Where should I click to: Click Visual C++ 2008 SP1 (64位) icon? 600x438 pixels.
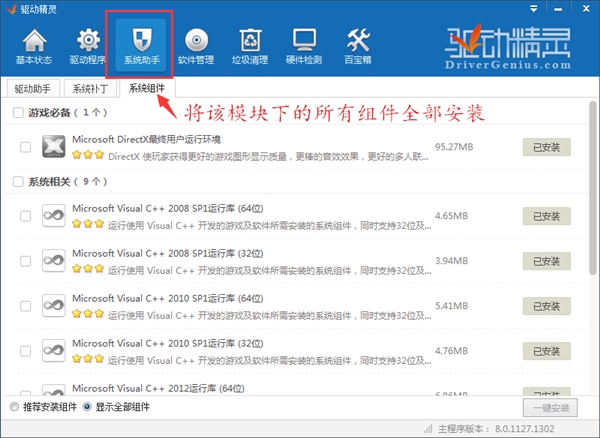[x=54, y=215]
